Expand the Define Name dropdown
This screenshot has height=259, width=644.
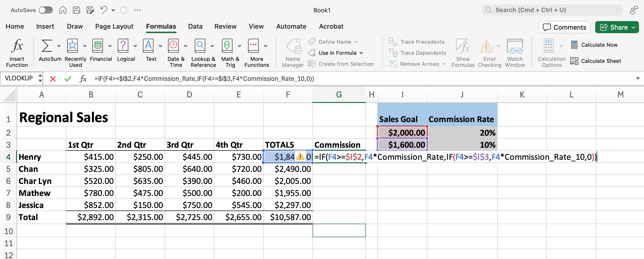(356, 42)
